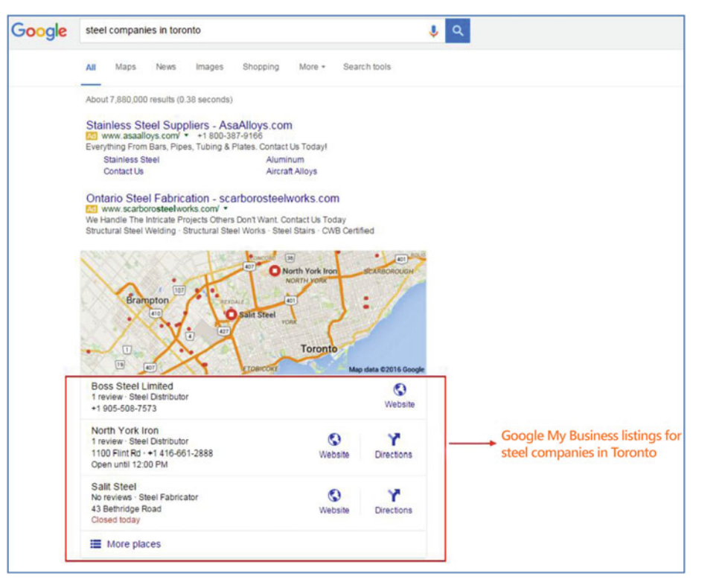Viewport: 728px width, 579px height.
Task: Switch to the Images tab
Action: 209,67
